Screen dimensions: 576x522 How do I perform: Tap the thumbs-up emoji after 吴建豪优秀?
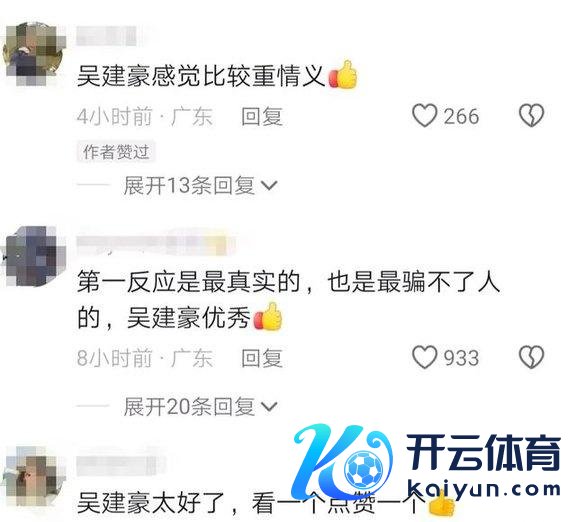tap(269, 316)
